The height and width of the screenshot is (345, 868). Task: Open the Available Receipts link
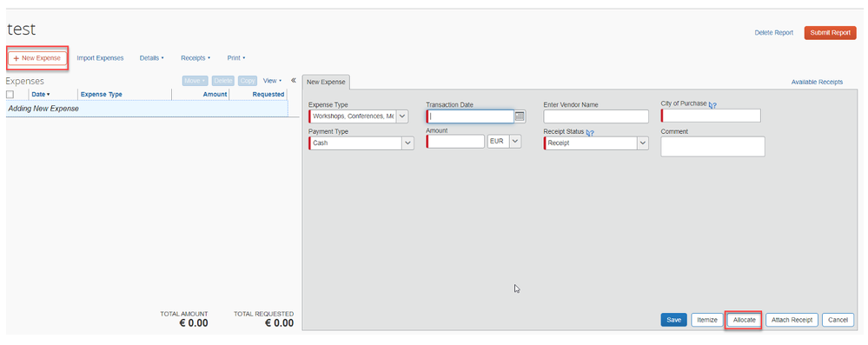[x=817, y=82]
